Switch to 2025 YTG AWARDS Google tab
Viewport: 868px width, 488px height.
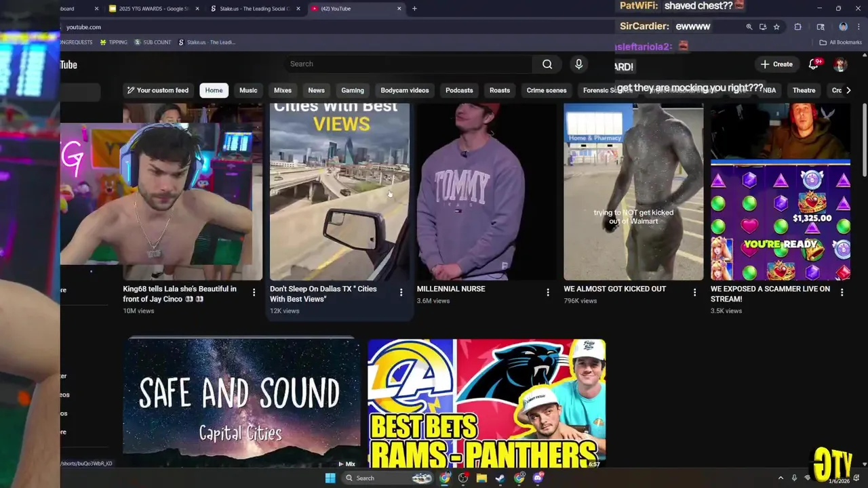(153, 9)
